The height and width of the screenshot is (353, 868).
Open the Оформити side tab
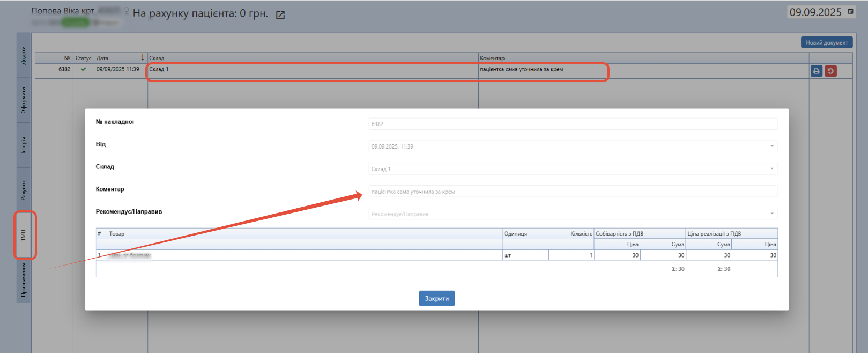(x=24, y=100)
